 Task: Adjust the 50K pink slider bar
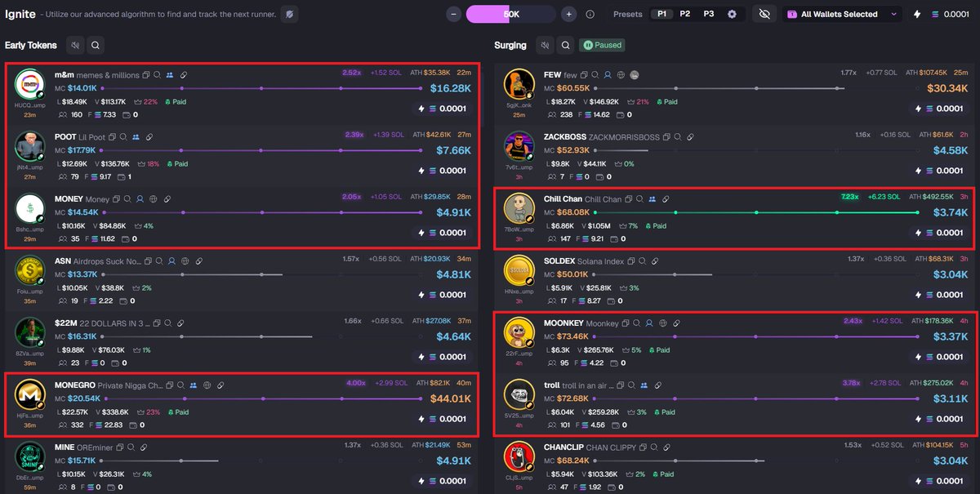click(511, 14)
